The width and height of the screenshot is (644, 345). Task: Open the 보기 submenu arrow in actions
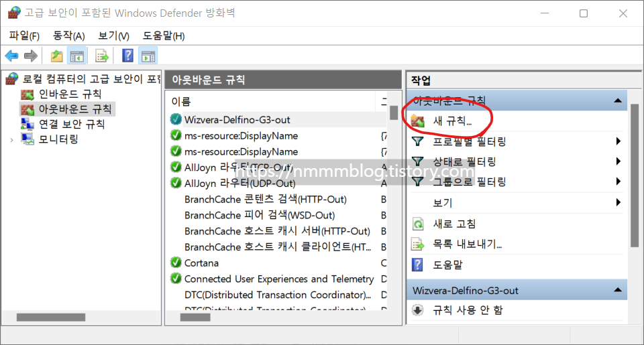pos(618,203)
